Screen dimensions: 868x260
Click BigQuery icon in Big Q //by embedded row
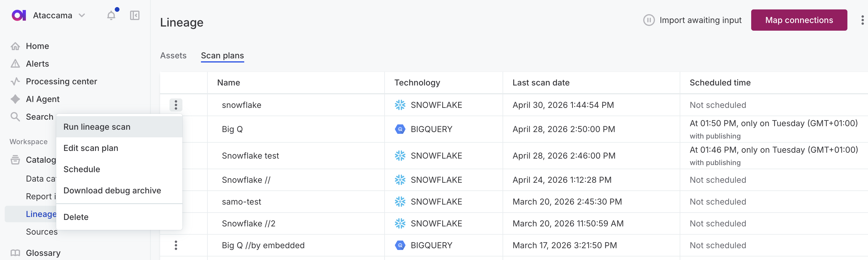(400, 245)
